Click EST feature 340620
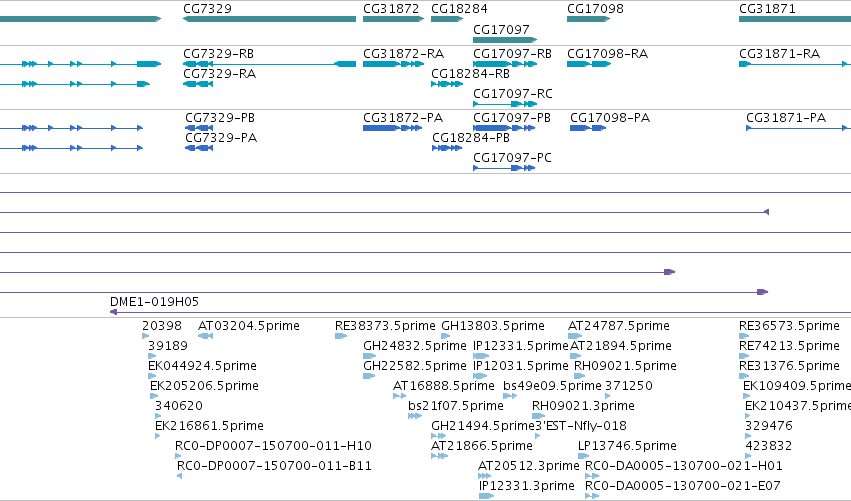 (158, 416)
